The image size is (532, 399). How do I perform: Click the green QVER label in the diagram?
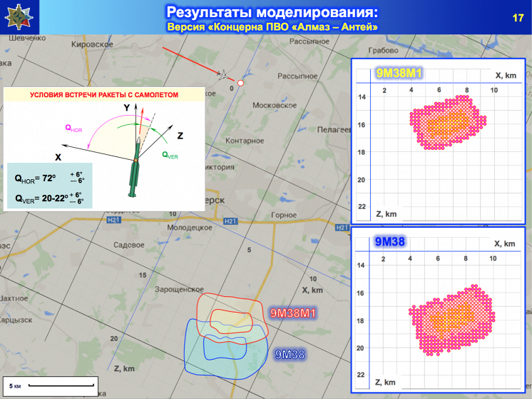coord(170,155)
